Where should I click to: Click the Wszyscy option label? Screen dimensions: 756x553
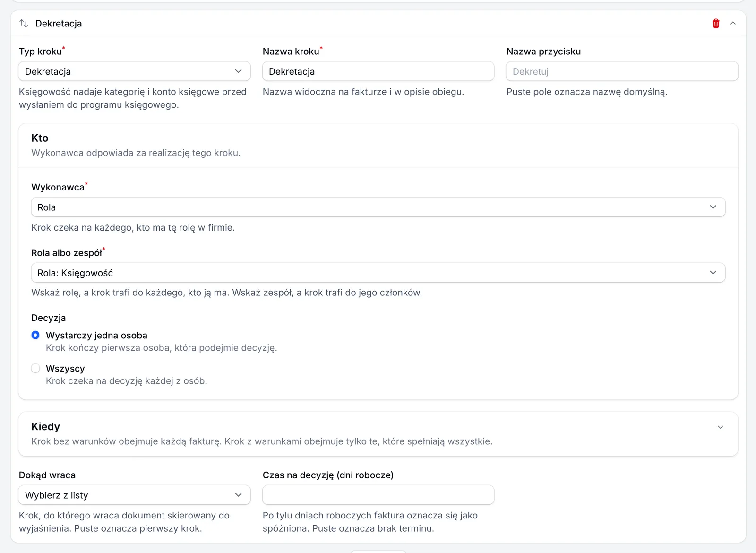65,369
